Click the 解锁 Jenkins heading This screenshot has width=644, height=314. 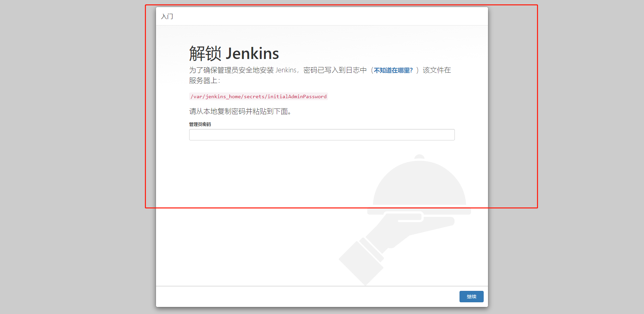[x=234, y=54]
